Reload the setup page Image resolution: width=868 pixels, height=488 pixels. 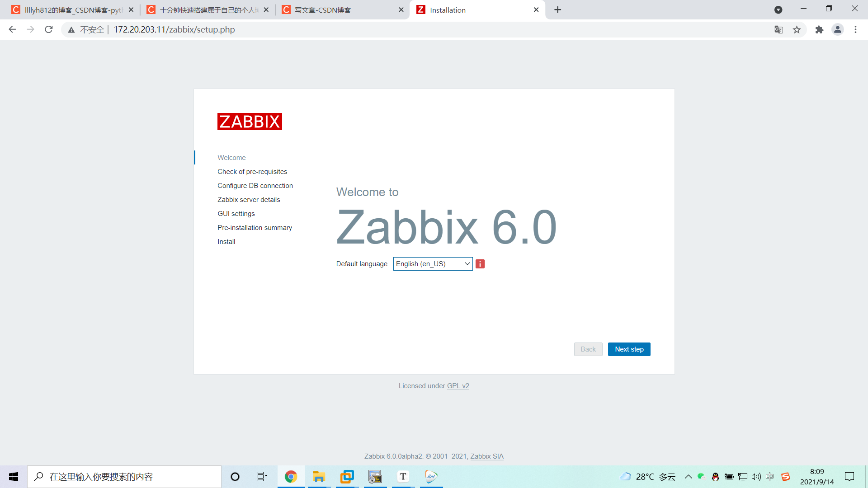point(48,29)
